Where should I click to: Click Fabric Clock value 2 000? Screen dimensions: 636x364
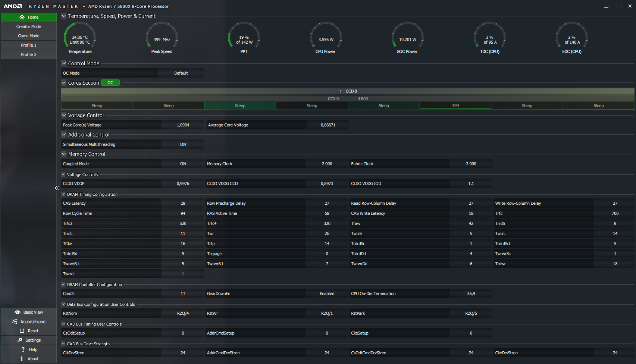tap(471, 164)
